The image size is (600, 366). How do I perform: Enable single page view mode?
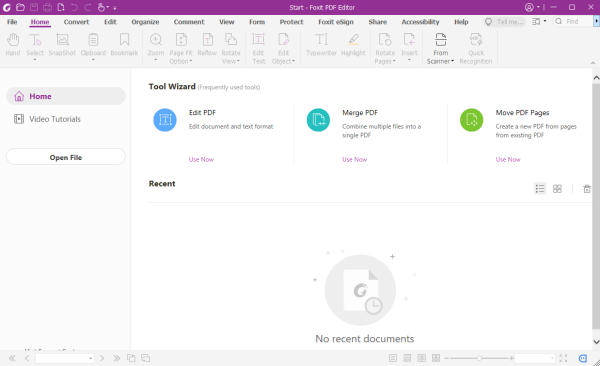tap(393, 358)
